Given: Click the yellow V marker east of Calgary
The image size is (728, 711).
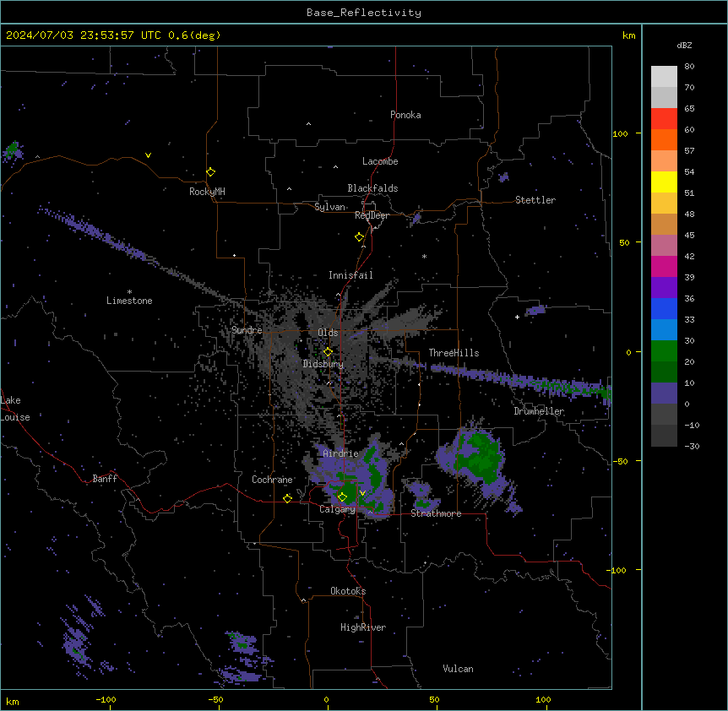Looking at the screenshot, I should point(362,493).
